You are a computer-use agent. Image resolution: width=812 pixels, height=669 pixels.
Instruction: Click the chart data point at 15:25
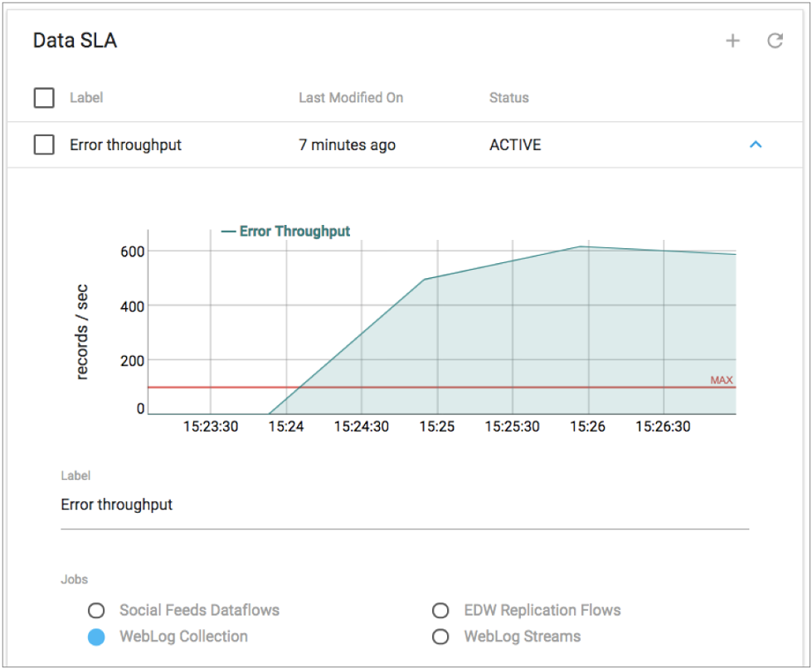pyautogui.click(x=424, y=280)
